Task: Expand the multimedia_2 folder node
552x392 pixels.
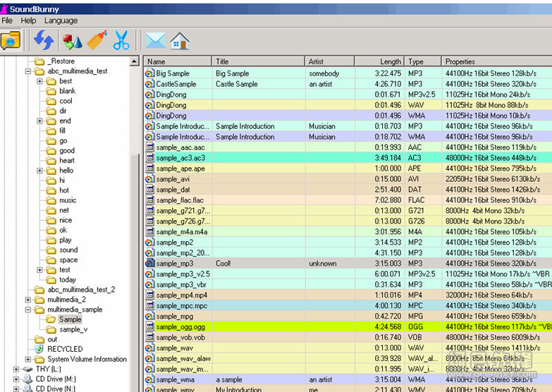Action: [27, 300]
